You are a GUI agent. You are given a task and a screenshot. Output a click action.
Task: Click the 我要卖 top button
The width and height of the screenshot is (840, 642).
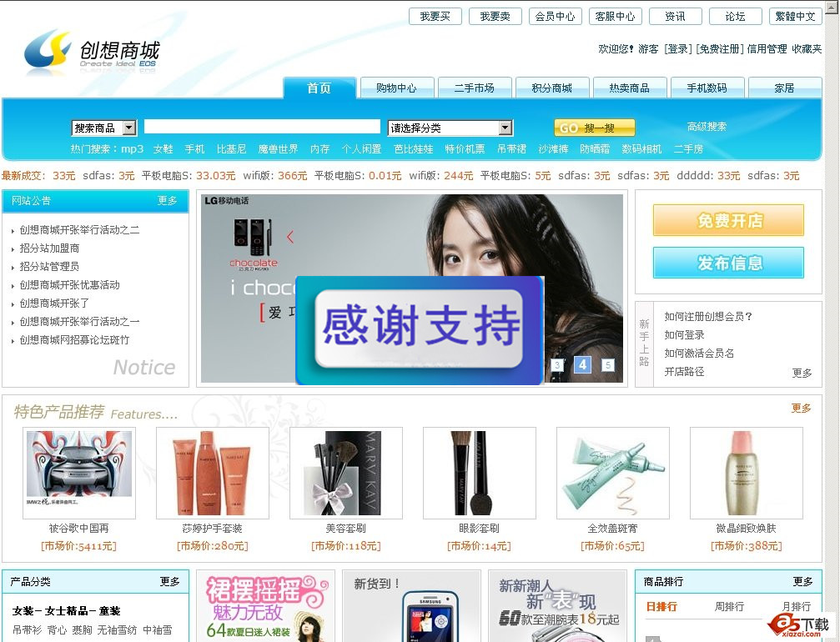pos(495,17)
